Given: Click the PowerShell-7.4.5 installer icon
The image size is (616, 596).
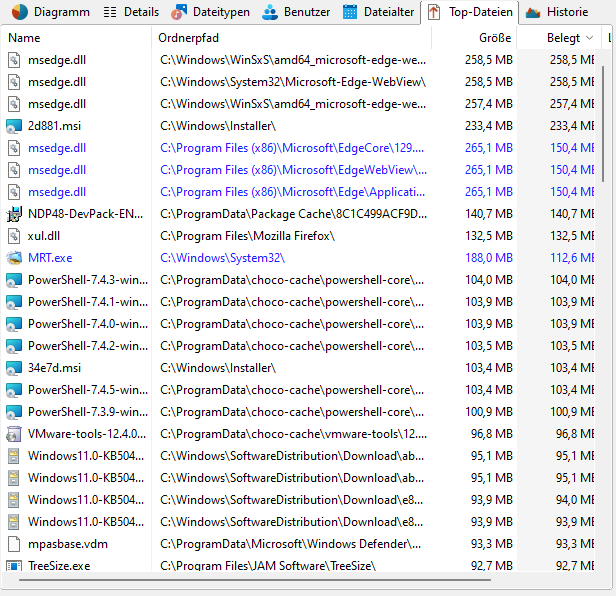Looking at the screenshot, I should point(14,390).
